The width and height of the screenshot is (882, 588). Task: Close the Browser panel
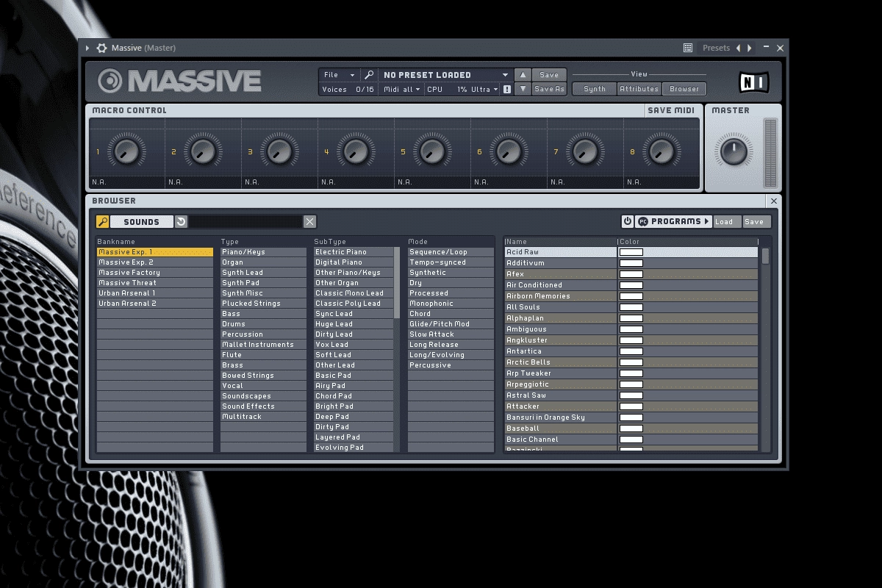coord(773,201)
